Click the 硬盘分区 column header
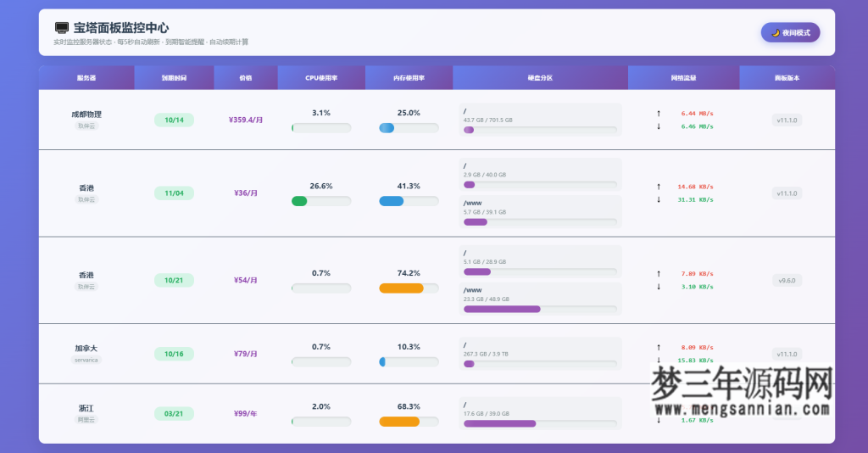 tap(540, 78)
